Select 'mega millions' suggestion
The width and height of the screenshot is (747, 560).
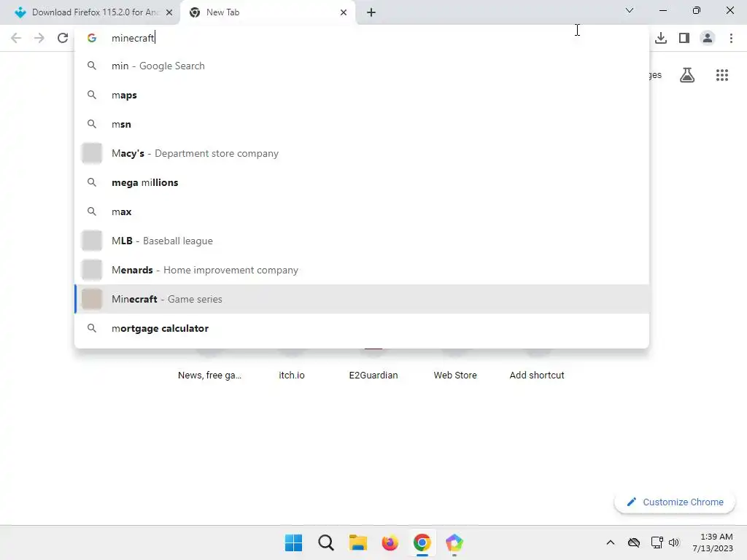pos(362,182)
